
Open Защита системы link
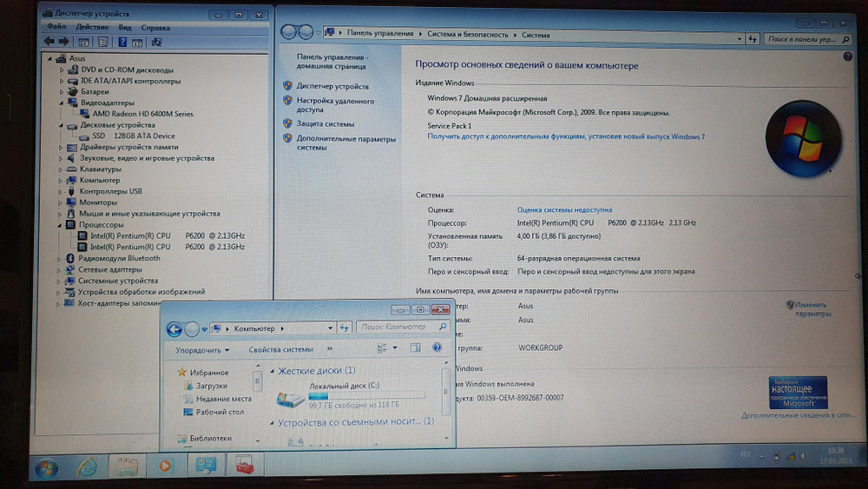point(325,124)
